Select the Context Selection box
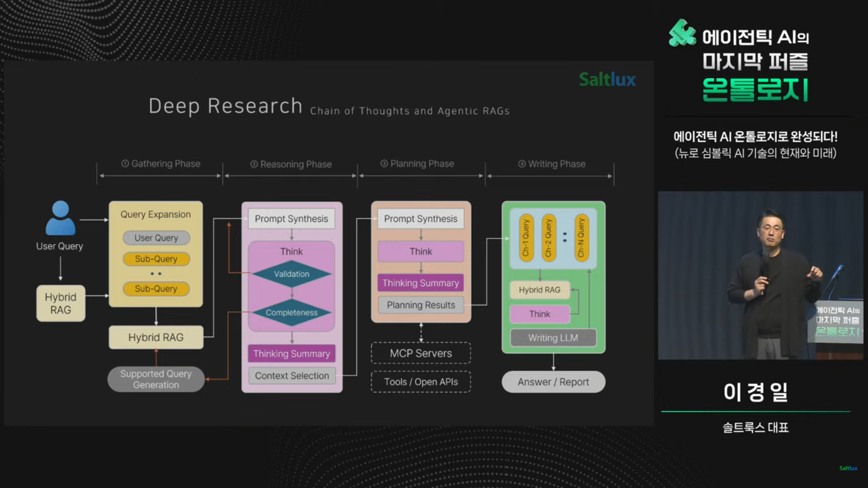 292,376
